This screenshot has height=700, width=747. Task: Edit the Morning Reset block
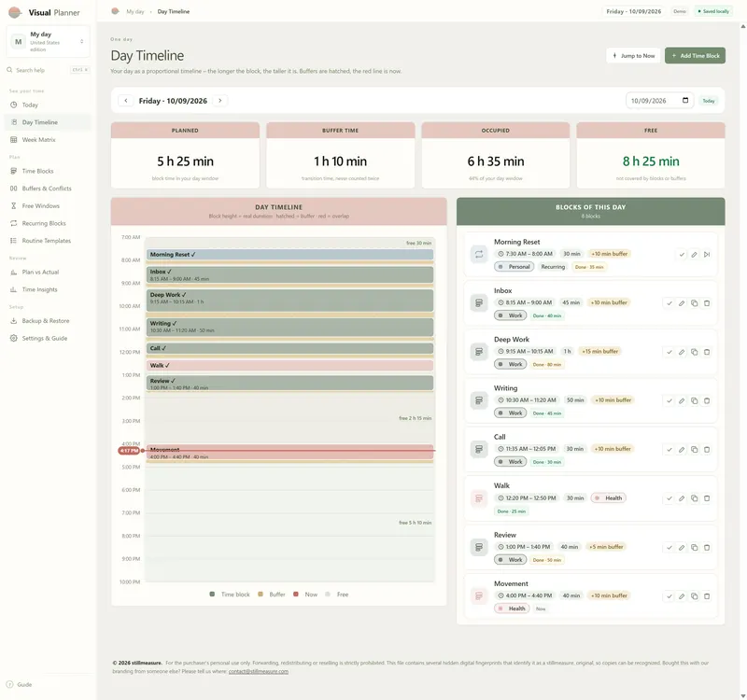[x=694, y=255]
